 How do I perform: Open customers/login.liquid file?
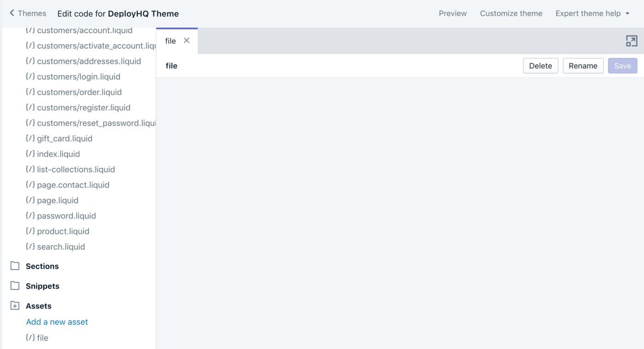point(79,77)
